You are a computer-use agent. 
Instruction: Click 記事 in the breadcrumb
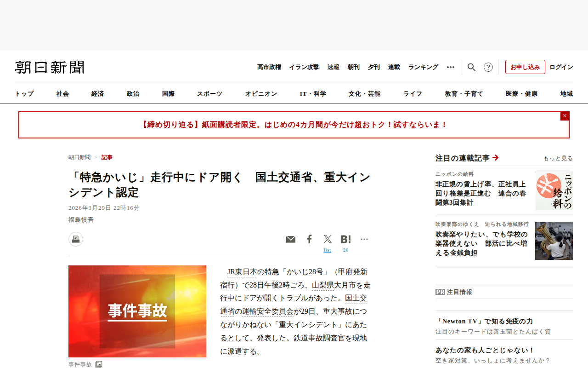(x=107, y=157)
